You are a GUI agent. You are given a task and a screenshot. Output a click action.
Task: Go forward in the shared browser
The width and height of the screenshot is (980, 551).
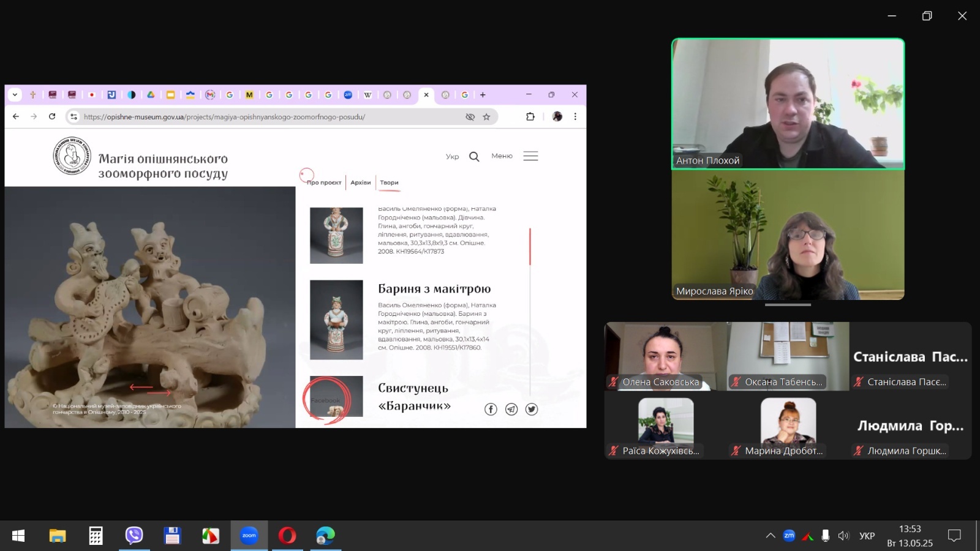tap(34, 116)
